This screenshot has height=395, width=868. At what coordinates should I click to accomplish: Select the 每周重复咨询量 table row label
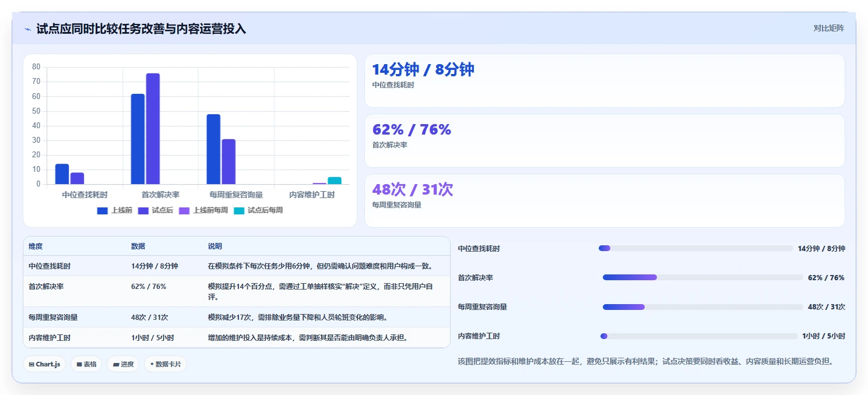(x=53, y=318)
